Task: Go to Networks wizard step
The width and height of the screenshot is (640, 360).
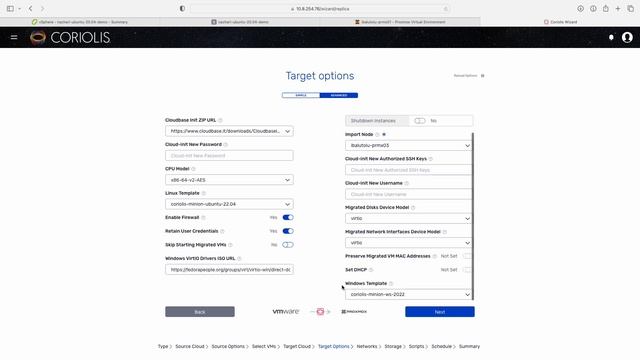Action: (x=367, y=347)
